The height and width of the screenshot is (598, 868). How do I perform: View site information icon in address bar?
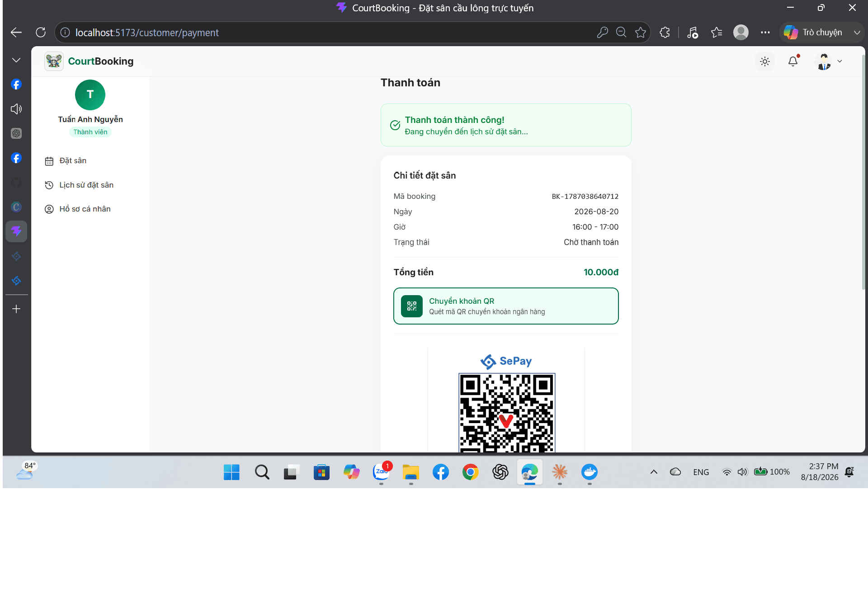click(x=65, y=33)
